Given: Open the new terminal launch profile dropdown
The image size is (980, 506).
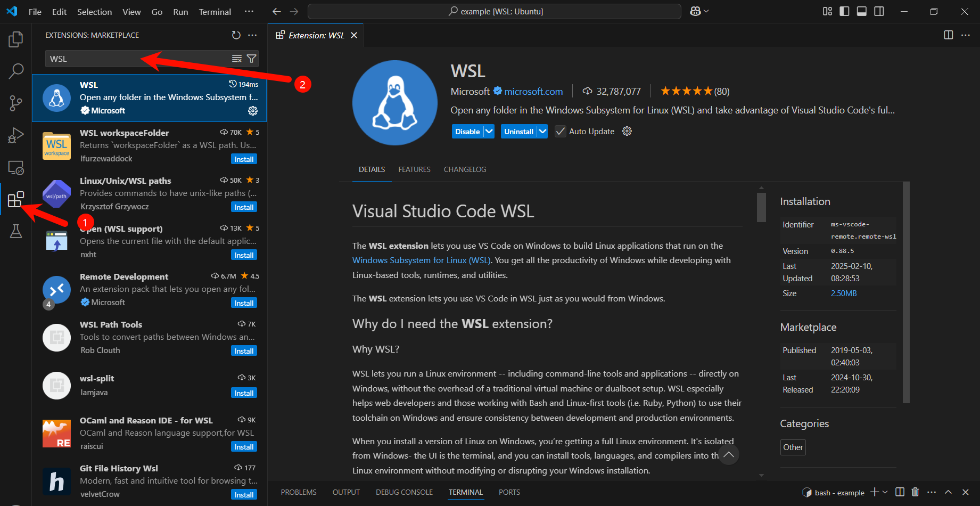Looking at the screenshot, I should click(x=885, y=492).
